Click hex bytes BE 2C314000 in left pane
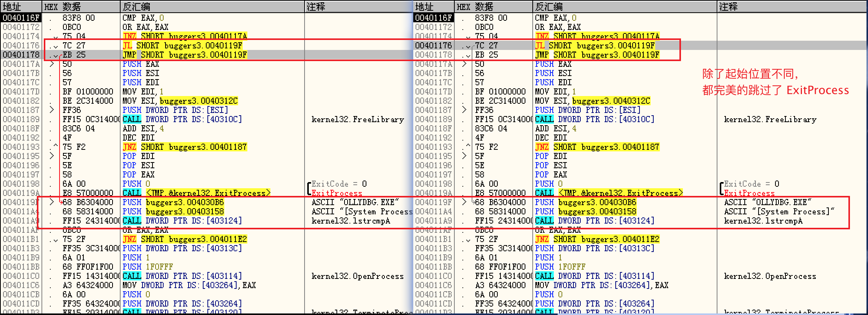 pyautogui.click(x=88, y=101)
